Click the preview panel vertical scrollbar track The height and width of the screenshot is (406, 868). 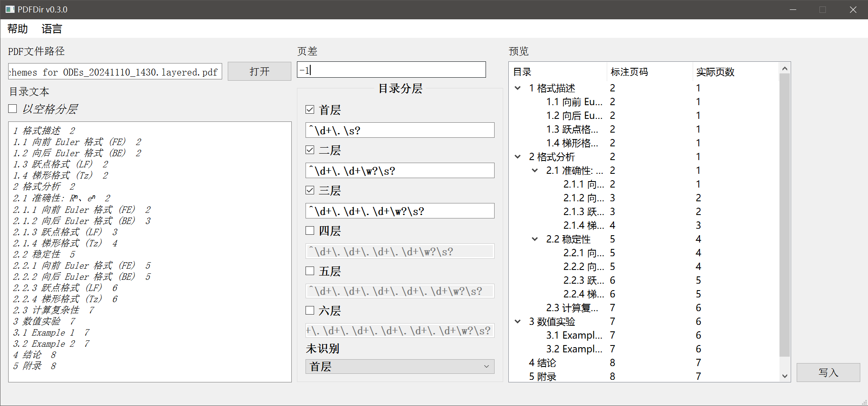pyautogui.click(x=785, y=215)
